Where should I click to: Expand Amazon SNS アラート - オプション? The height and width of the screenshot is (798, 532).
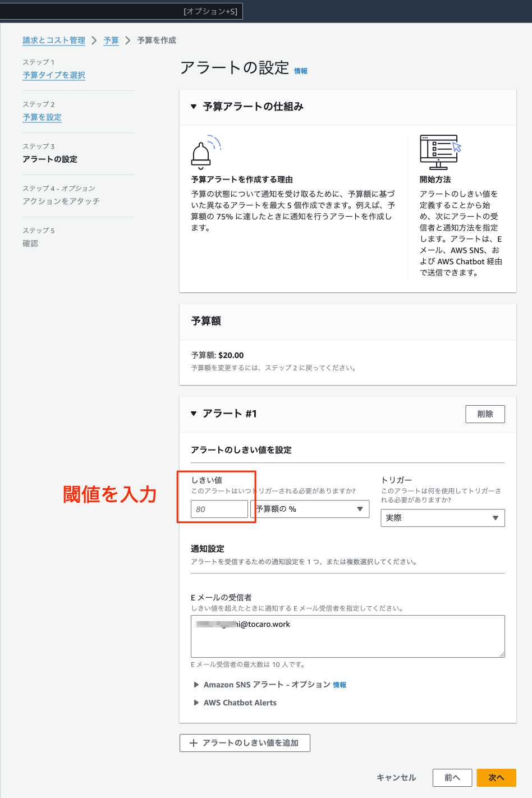196,684
